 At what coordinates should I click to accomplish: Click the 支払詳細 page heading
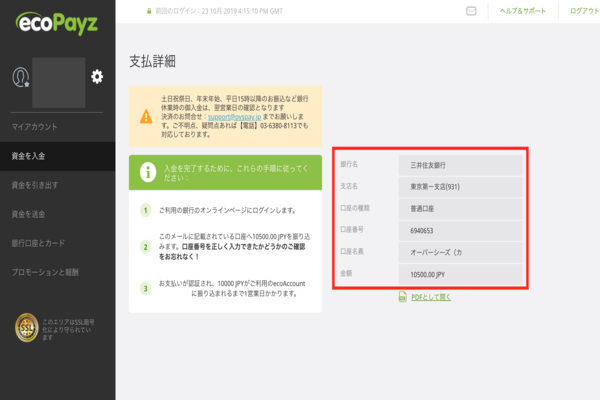pos(152,61)
